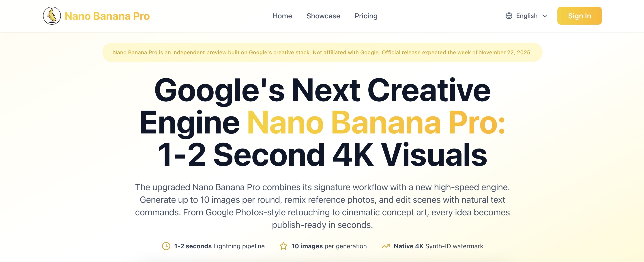This screenshot has width=644, height=262.
Task: Click the independent preview disclaimer banner
Action: coord(322,52)
